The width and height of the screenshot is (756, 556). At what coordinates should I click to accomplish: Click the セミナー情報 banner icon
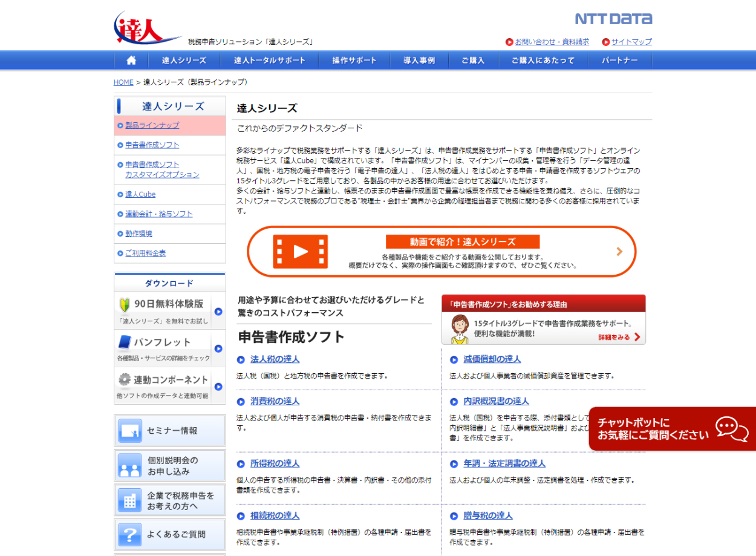click(x=130, y=431)
